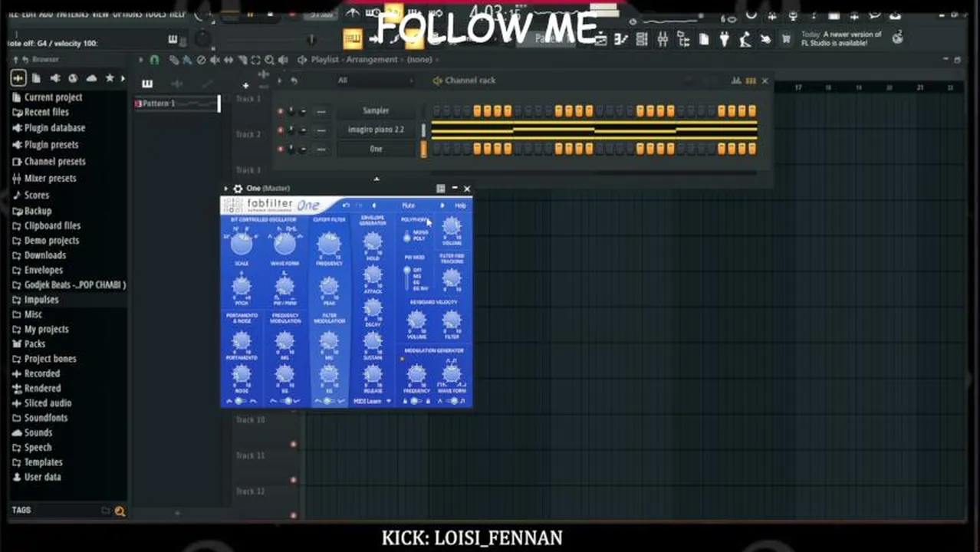Show browser cloud library tab icon
980x552 pixels.
coord(91,78)
